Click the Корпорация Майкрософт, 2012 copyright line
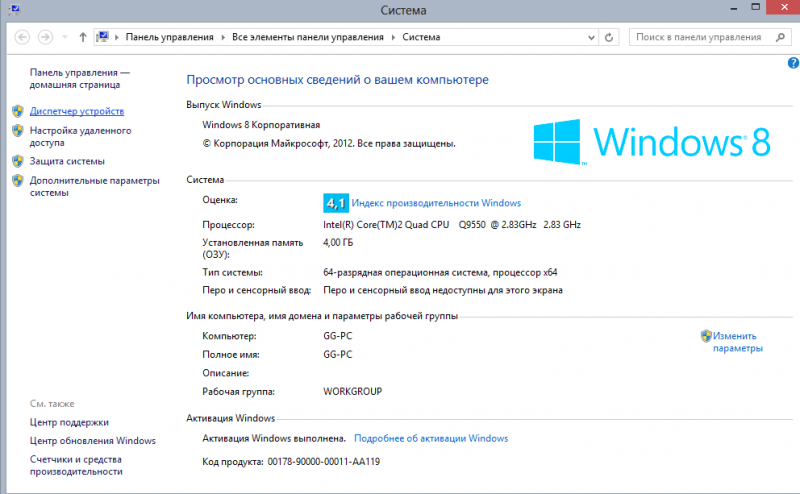The width and height of the screenshot is (800, 494). (x=329, y=144)
